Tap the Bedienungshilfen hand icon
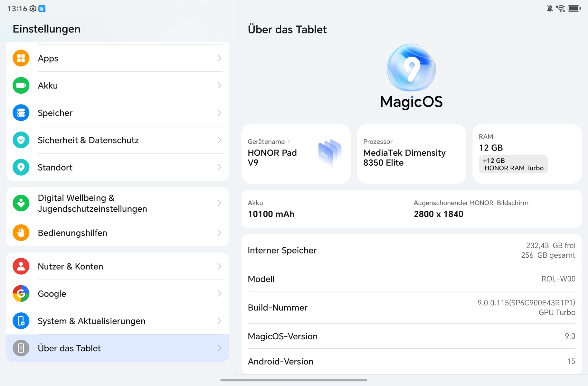 (x=21, y=233)
